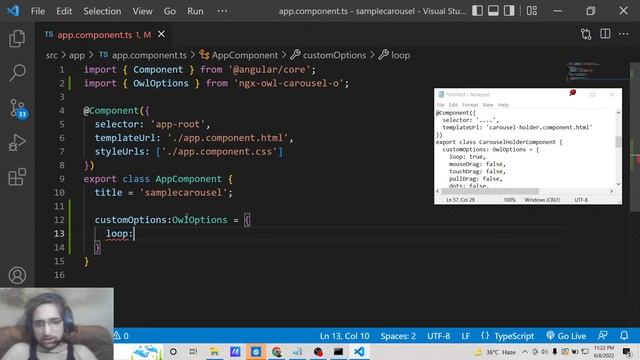The width and height of the screenshot is (640, 360).
Task: Open the Edit menu in VS Code
Action: (64, 11)
